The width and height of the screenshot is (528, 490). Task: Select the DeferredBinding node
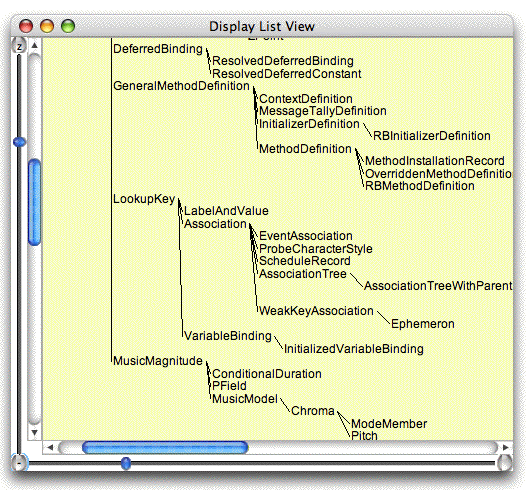point(158,49)
